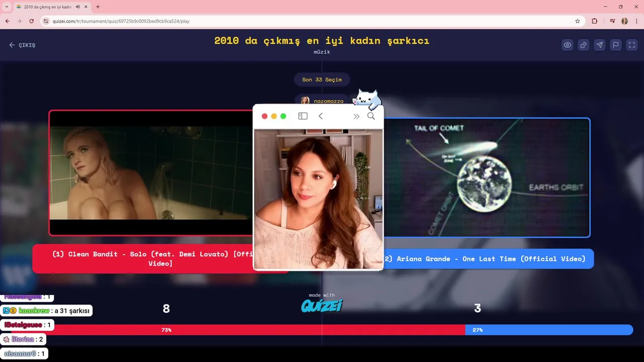
Task: Minimize the Chrome window
Action: [605, 7]
